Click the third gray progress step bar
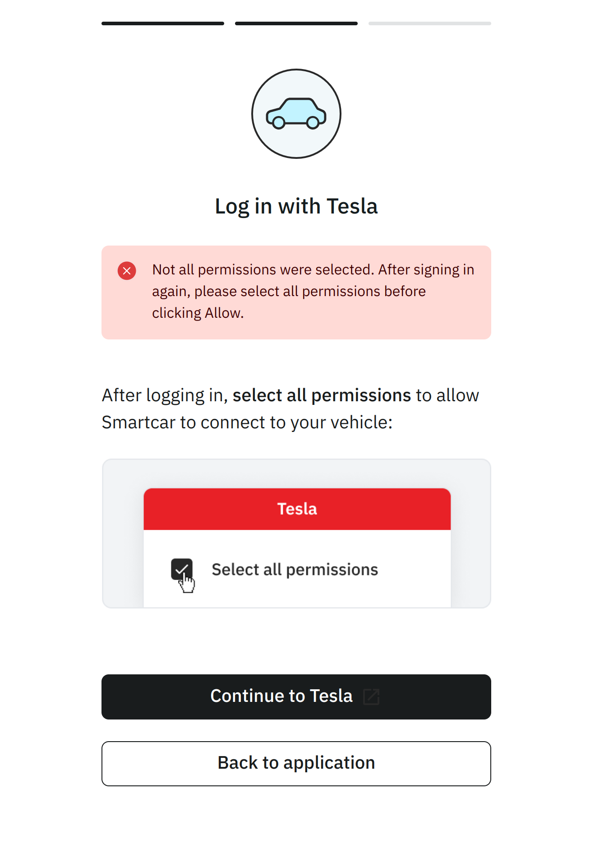The image size is (590, 868). point(430,23)
